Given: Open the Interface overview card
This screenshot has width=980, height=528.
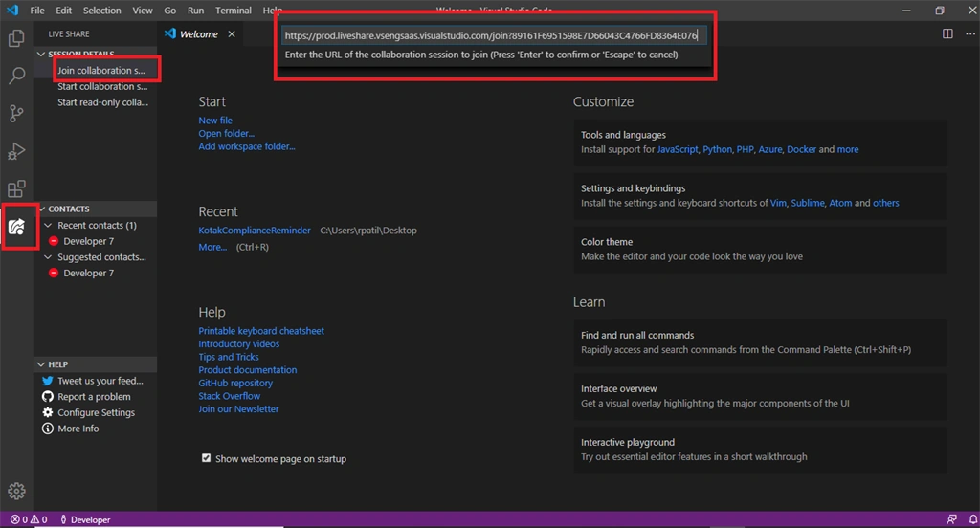Looking at the screenshot, I should pos(760,396).
